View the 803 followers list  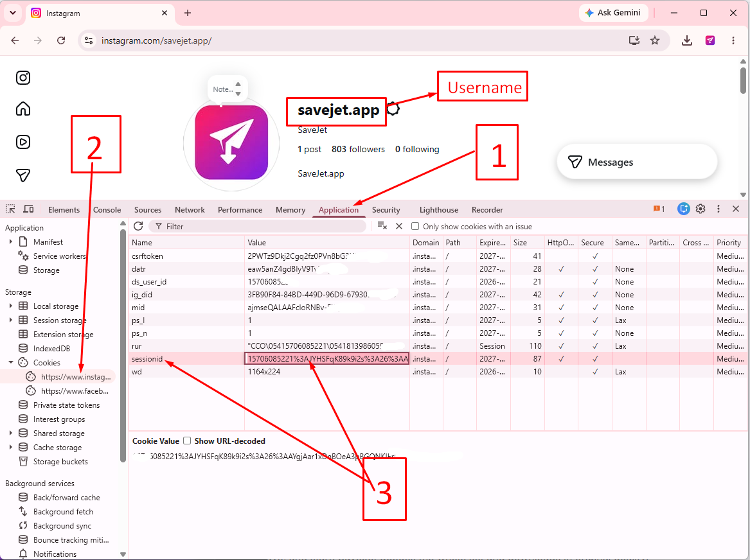click(x=358, y=149)
